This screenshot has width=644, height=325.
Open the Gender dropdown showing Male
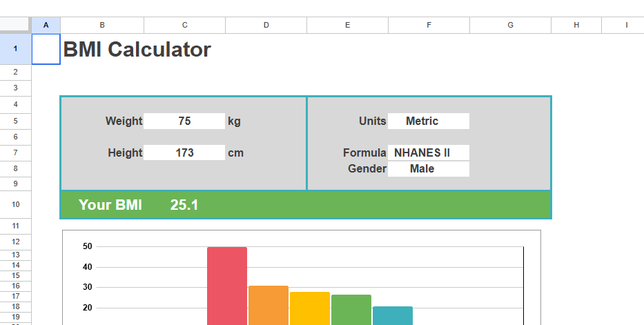coord(428,168)
